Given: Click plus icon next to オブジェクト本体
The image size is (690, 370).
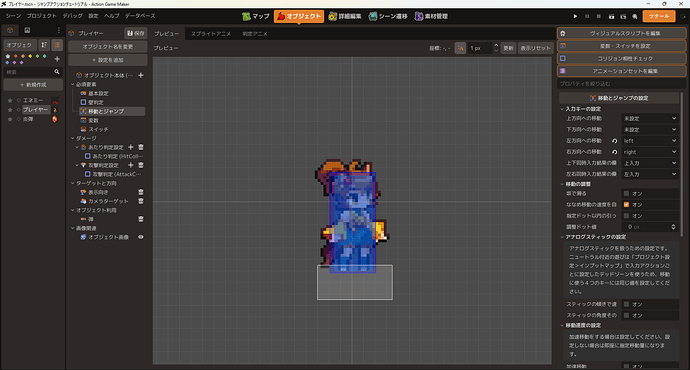Looking at the screenshot, I should coord(141,75).
